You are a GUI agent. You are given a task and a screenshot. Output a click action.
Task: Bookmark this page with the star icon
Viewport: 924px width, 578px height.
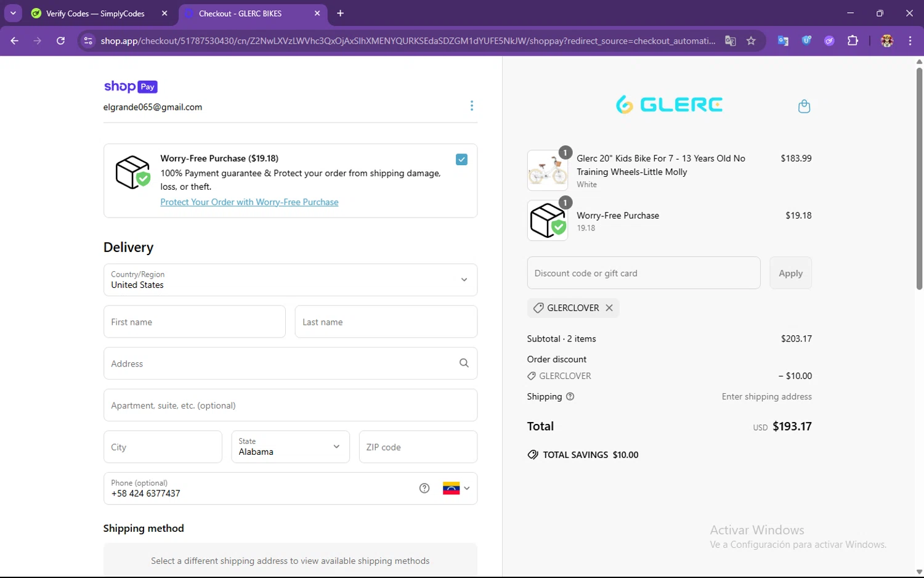(x=751, y=41)
